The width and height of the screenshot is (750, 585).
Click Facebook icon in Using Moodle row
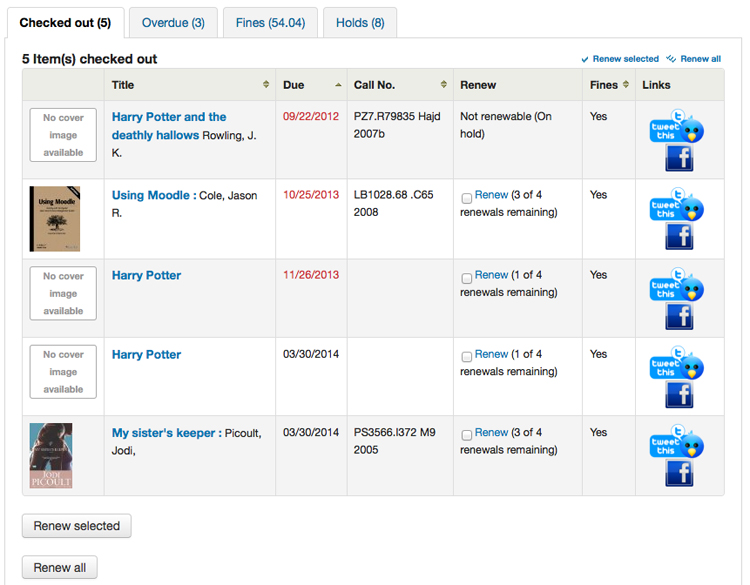point(679,237)
